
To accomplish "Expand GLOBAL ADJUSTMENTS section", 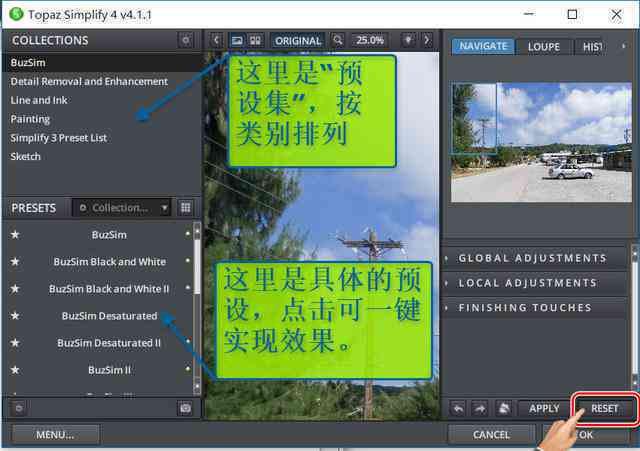I will [535, 258].
